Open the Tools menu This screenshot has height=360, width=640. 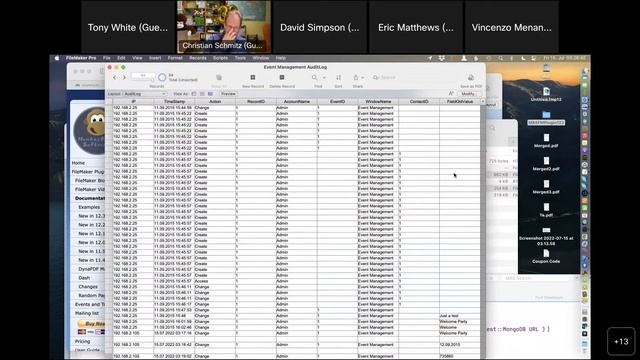click(240, 58)
